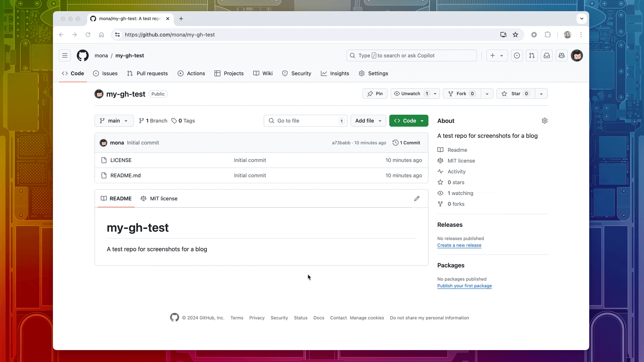
Task: View the 1 Commit history
Action: pyautogui.click(x=406, y=143)
